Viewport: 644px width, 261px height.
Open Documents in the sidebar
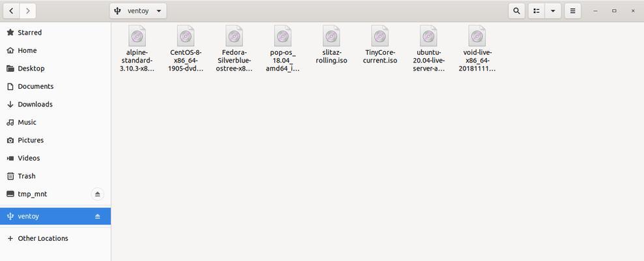(55, 86)
